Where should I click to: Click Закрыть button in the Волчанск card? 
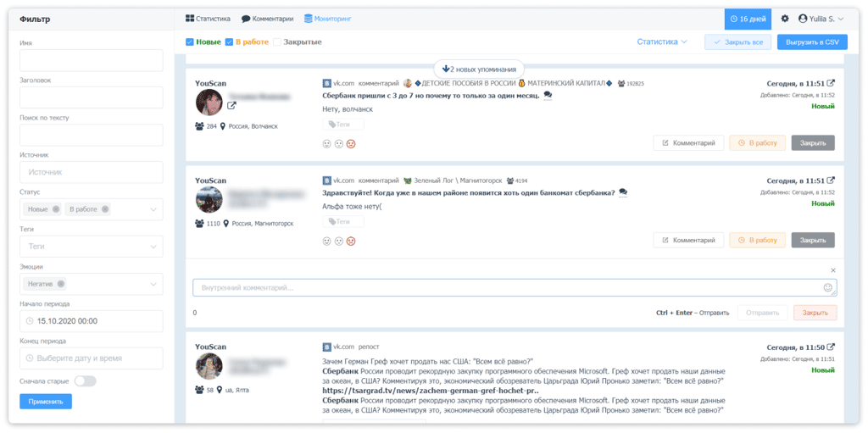click(x=813, y=143)
